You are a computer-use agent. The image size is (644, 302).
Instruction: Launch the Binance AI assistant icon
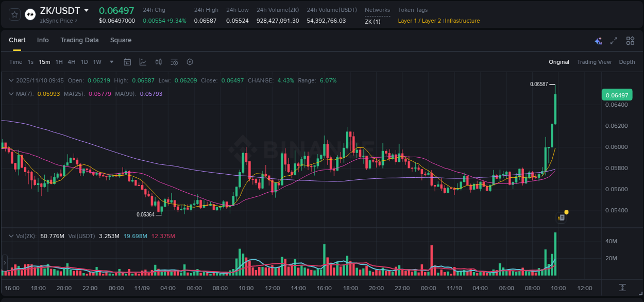(x=598, y=40)
